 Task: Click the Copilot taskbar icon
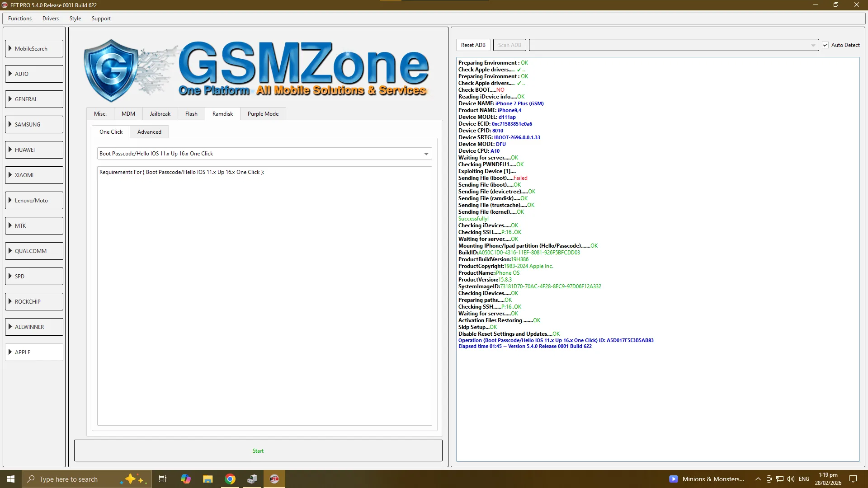185,479
